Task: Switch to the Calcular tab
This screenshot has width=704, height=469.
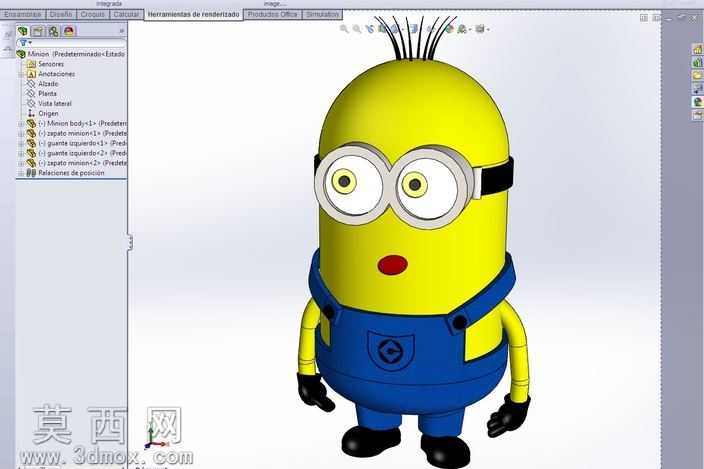Action: [x=126, y=14]
